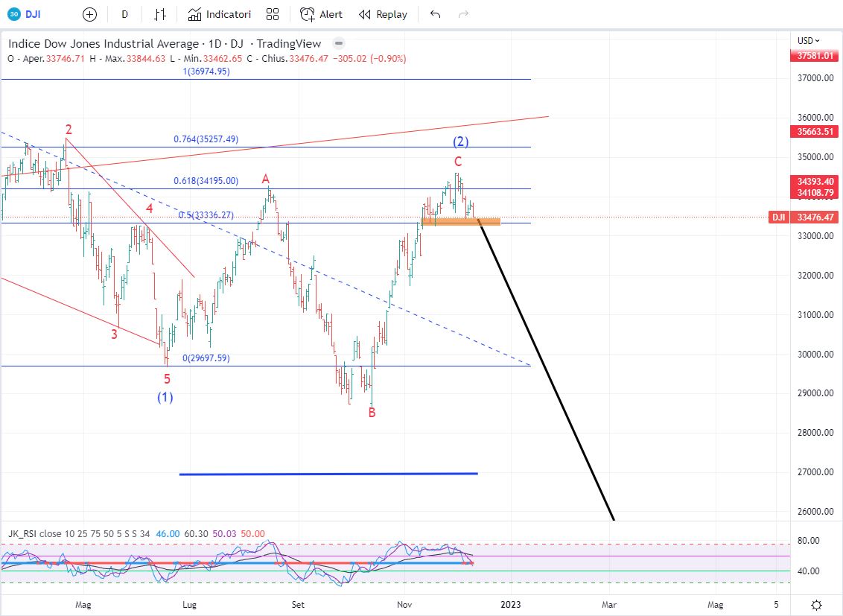
Task: Click the 80.00 level on the RSI scale
Action: [x=808, y=541]
